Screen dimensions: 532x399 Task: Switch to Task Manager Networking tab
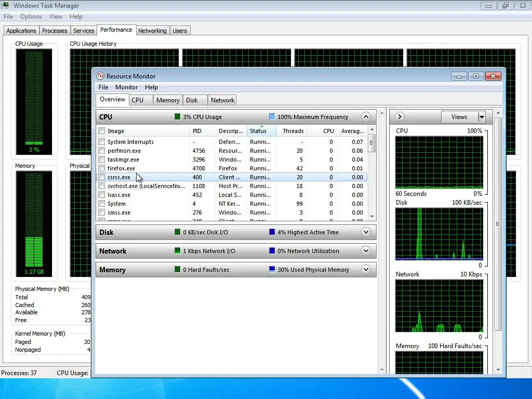[152, 31]
